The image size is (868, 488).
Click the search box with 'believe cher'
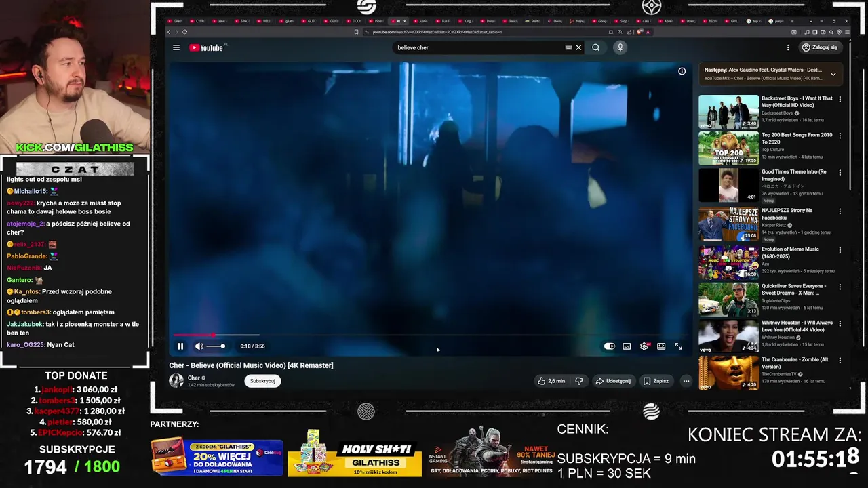[x=480, y=47]
